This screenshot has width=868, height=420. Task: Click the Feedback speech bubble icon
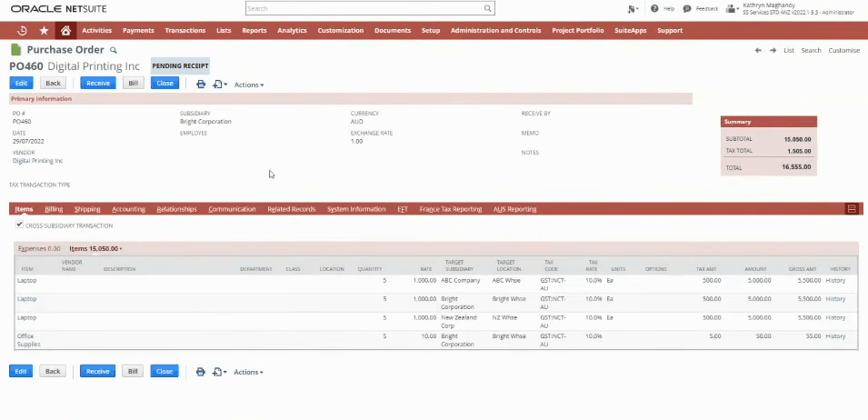pos(687,9)
